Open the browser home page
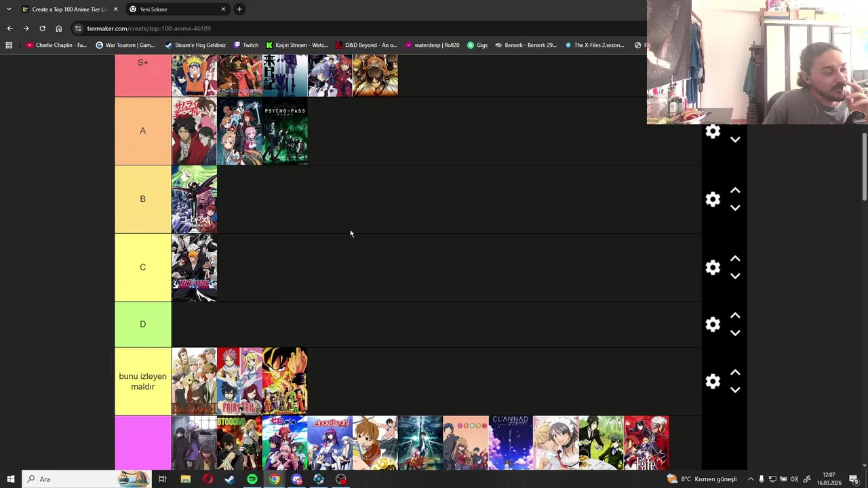 pos(58,28)
